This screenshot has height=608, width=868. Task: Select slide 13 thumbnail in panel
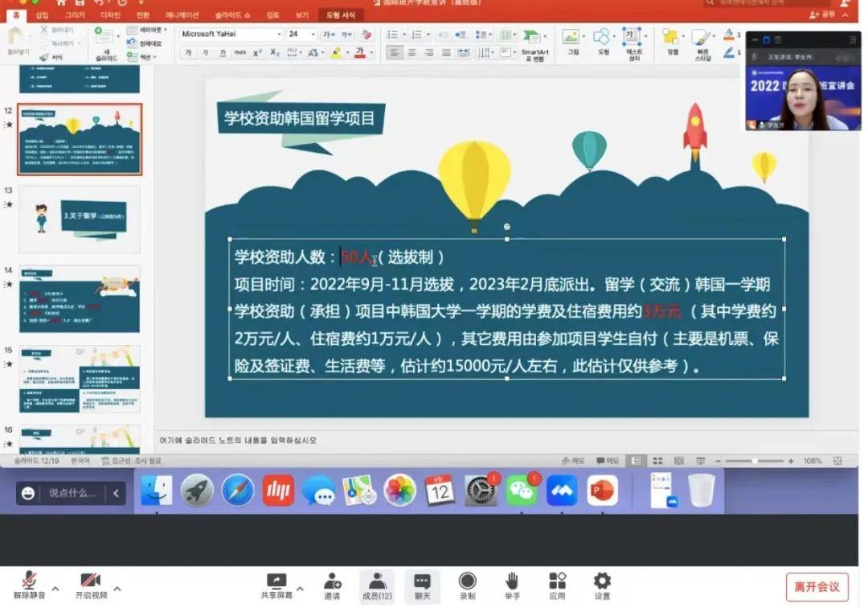pos(80,220)
